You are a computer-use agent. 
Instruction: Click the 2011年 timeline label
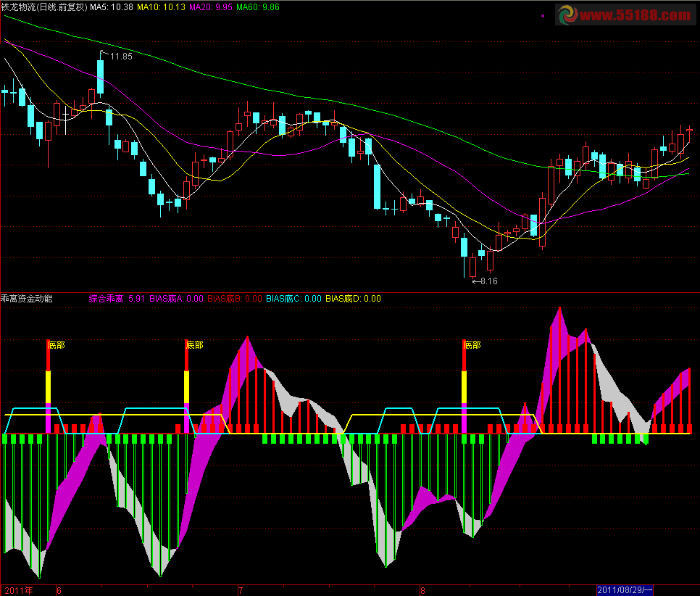tap(19, 590)
